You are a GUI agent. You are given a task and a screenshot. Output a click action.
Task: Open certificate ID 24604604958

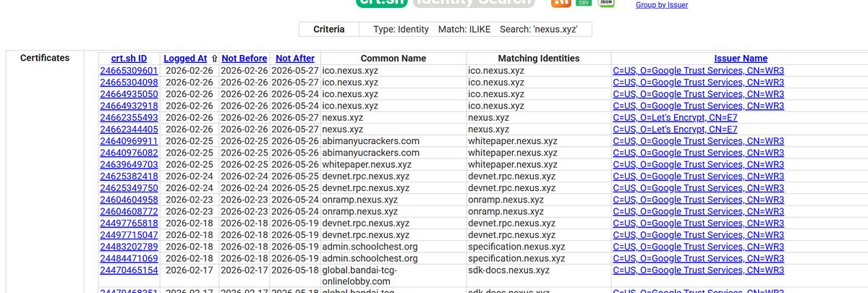coord(129,200)
